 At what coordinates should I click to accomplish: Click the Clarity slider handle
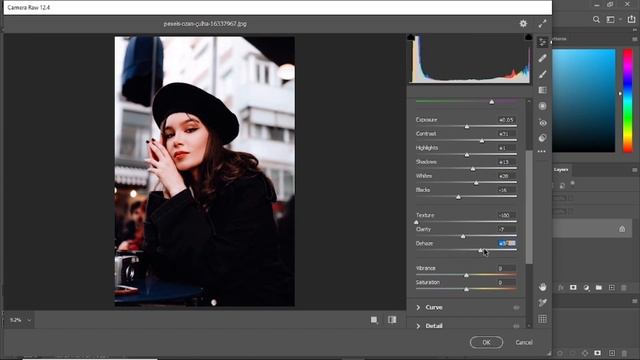(x=463, y=236)
